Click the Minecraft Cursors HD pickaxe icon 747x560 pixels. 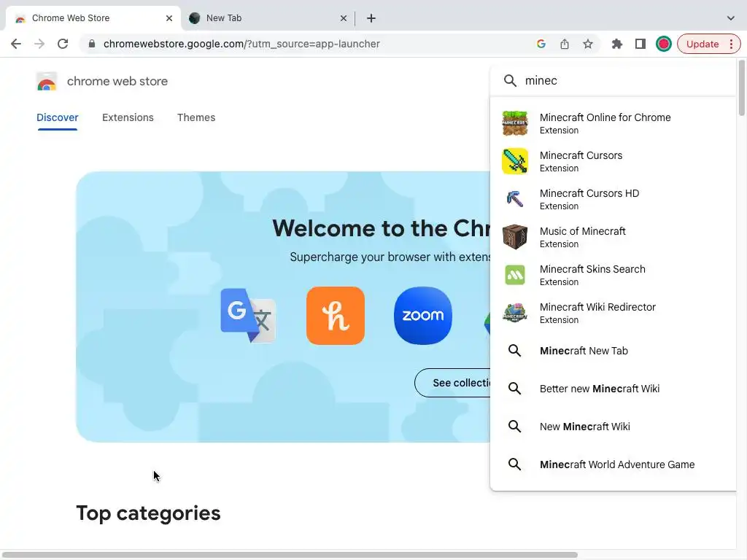point(515,199)
